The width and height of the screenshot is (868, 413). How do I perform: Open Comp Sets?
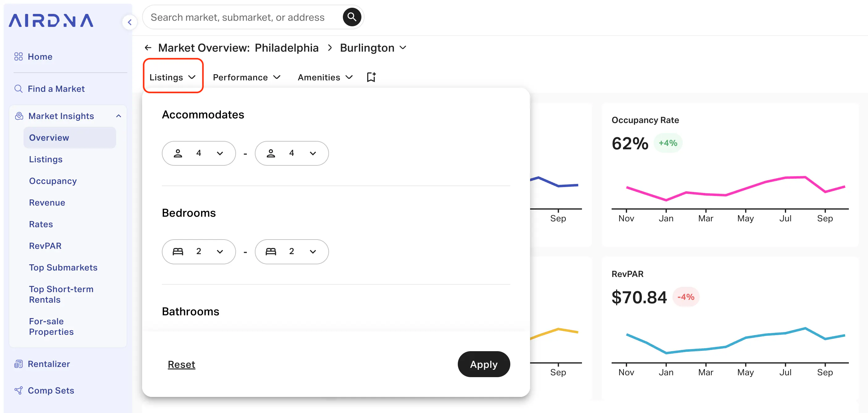[x=51, y=390]
